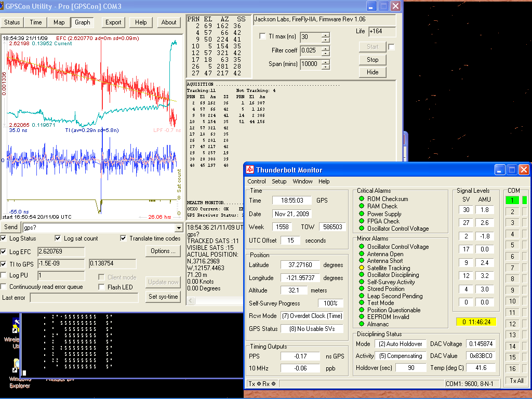Click into the gps? command input field
Viewport: 532px width, 399px height.
pyautogui.click(x=99, y=228)
